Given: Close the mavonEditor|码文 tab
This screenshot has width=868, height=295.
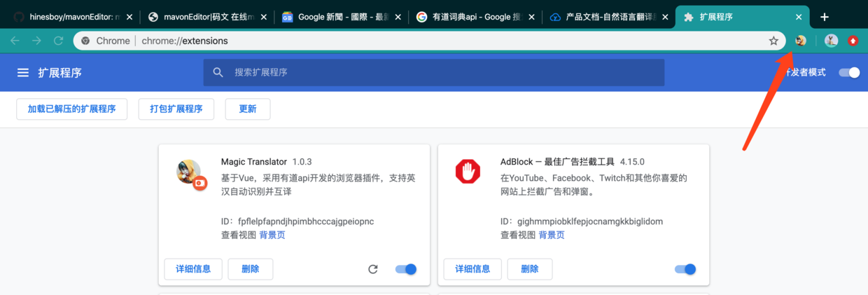Looking at the screenshot, I should click(x=264, y=17).
